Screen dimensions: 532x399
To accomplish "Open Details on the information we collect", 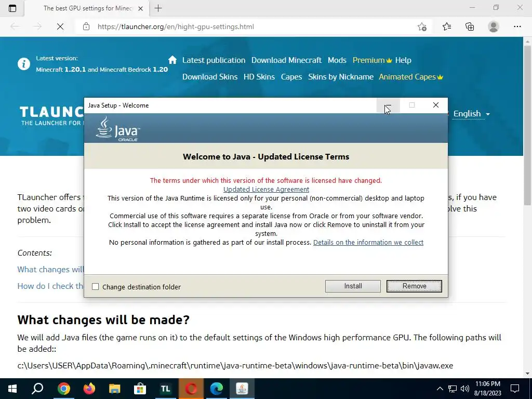I will 368,242.
